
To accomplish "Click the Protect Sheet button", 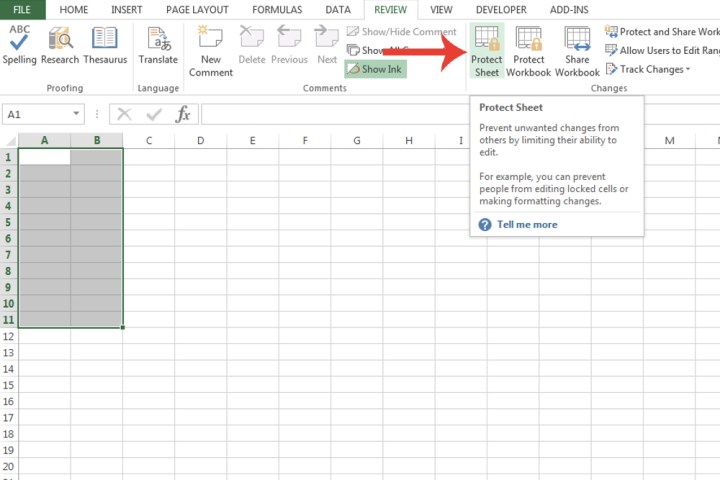I will click(487, 50).
